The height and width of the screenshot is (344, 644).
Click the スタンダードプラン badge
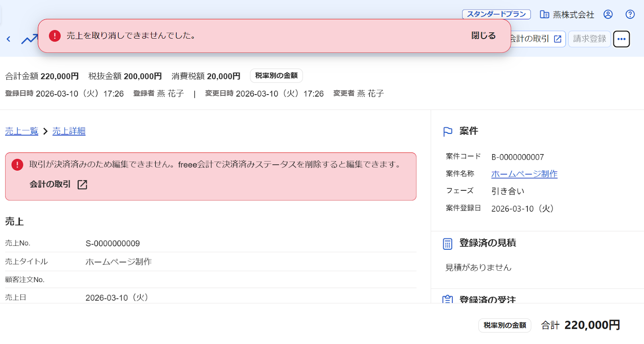coord(496,14)
